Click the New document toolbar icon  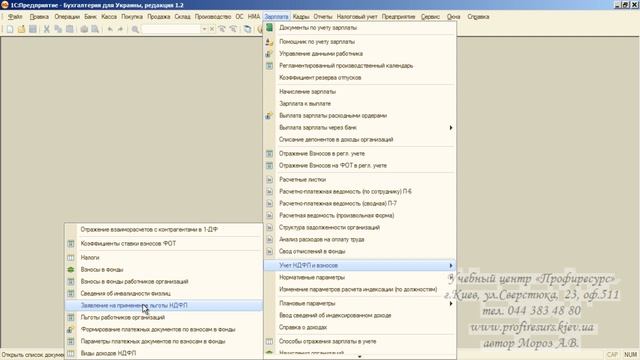pos(10,29)
